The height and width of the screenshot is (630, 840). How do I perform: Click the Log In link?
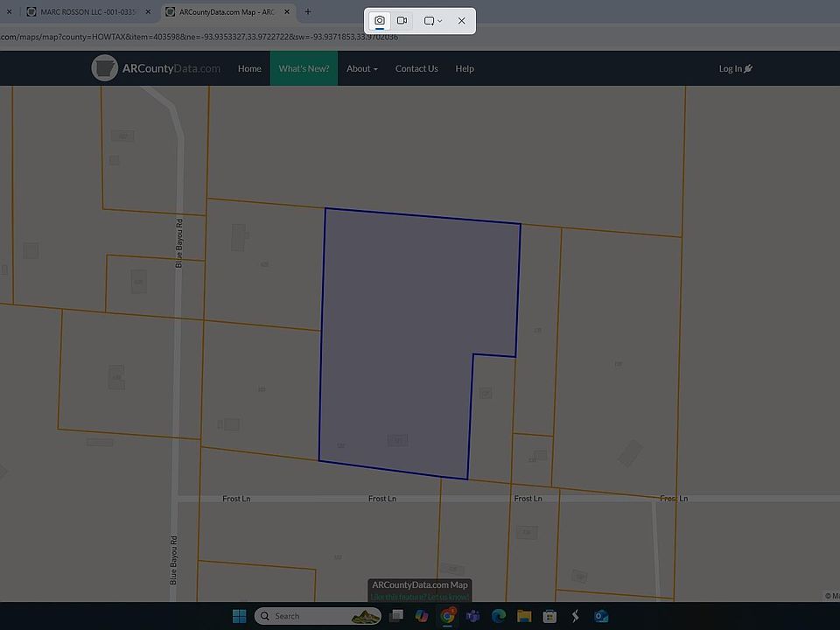[735, 68]
